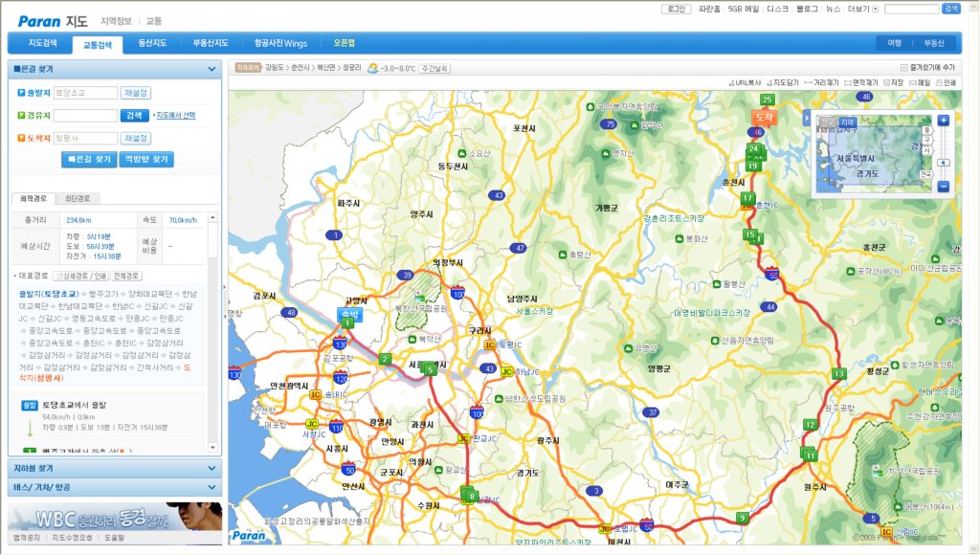980x555 pixels.
Task: Click the orange 도착 arrival marker on map
Action: [764, 118]
